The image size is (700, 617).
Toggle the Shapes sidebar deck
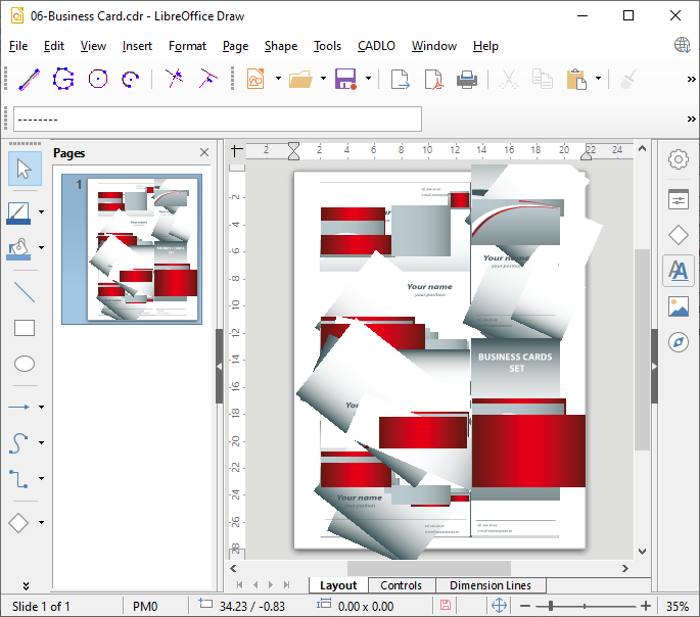[x=678, y=235]
